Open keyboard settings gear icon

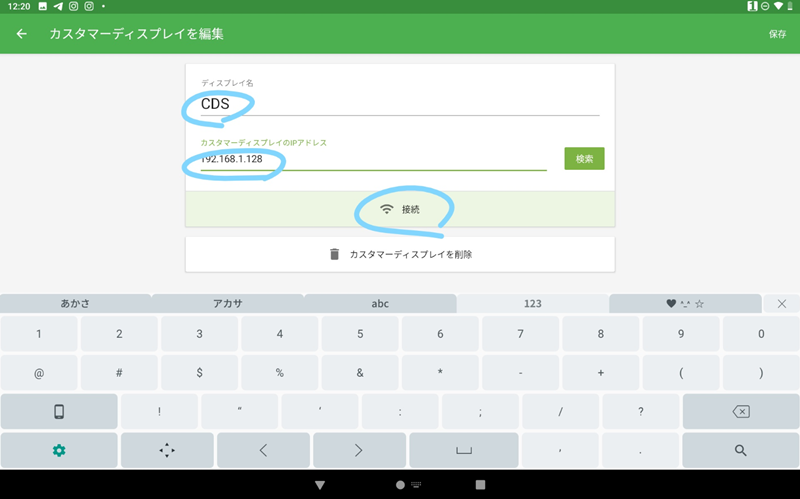(x=59, y=451)
